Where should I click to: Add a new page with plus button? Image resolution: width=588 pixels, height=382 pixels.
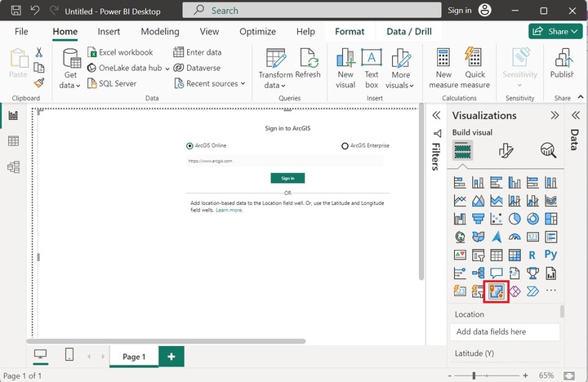(x=171, y=357)
